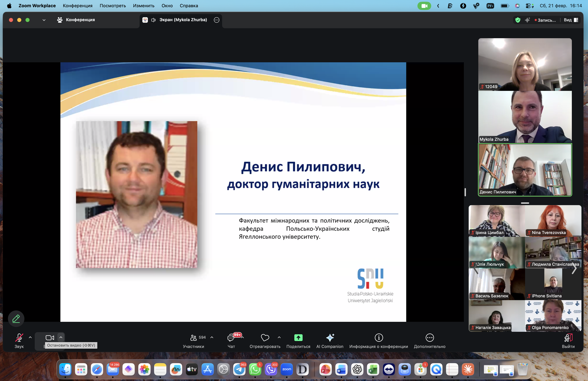The image size is (588, 381).
Task: Expand the participants options arrow
Action: click(x=212, y=337)
